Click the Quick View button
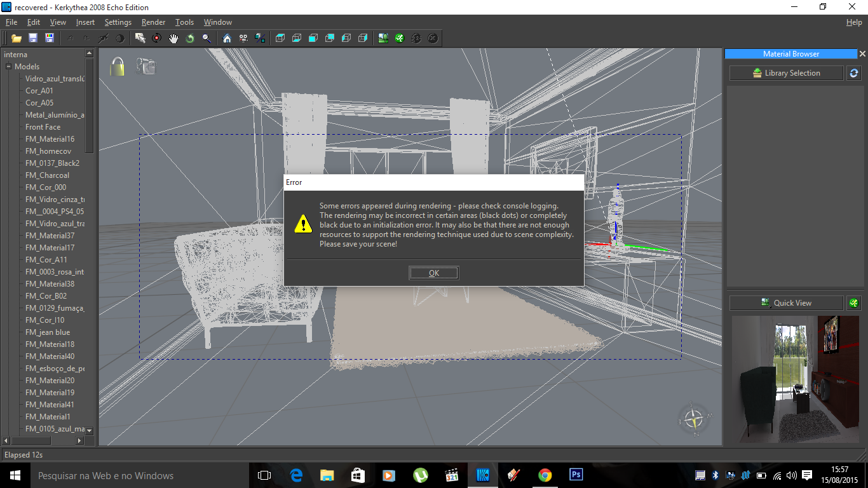Viewport: 868px width, 488px height. 786,303
